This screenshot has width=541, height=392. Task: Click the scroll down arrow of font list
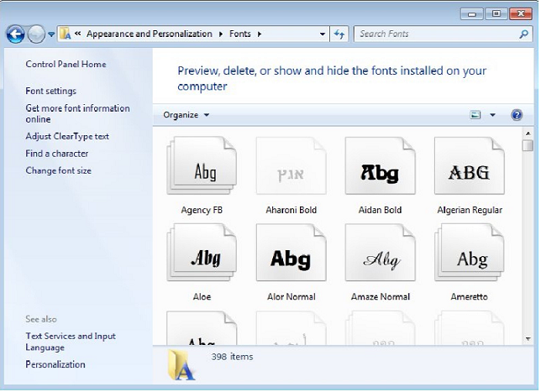[528, 339]
